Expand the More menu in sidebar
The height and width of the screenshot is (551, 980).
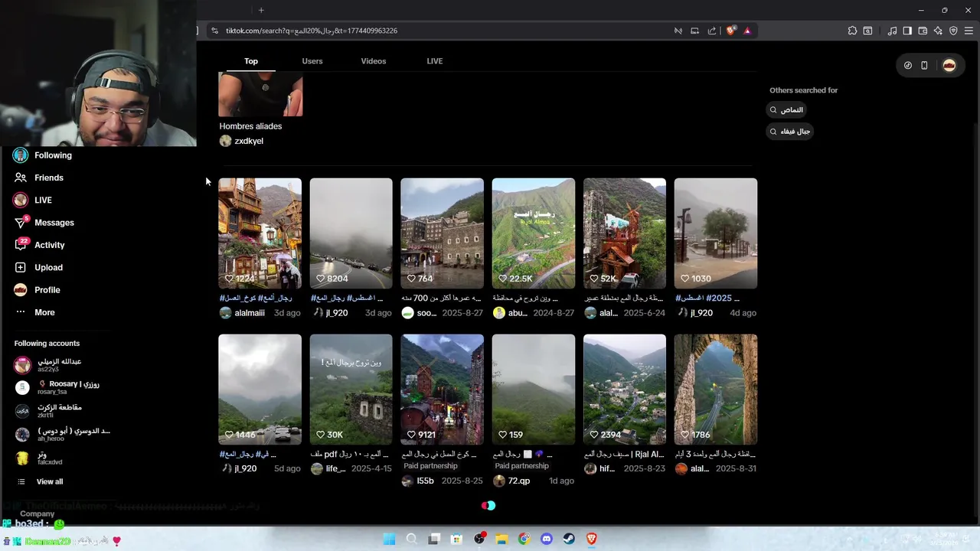[x=44, y=312]
